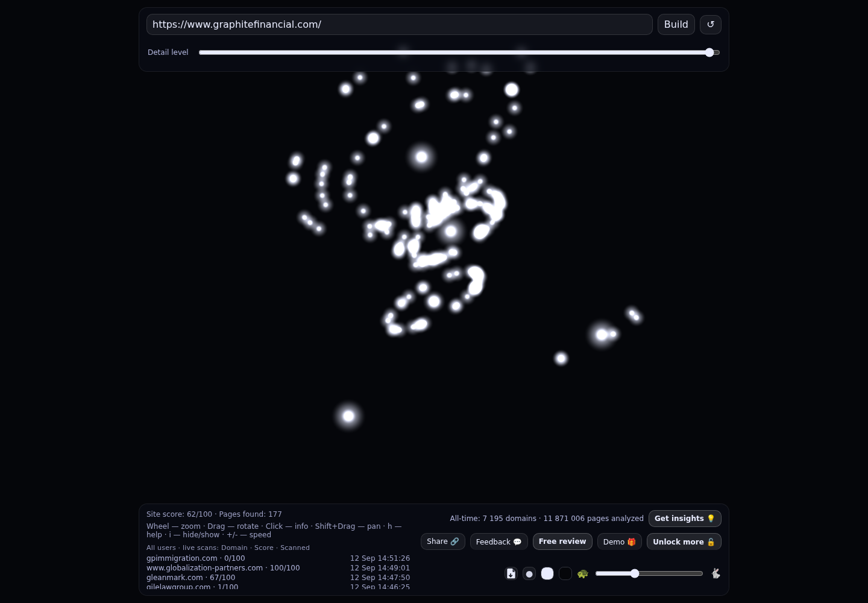Click the record dot icon button
The height and width of the screenshot is (603, 868).
point(529,573)
